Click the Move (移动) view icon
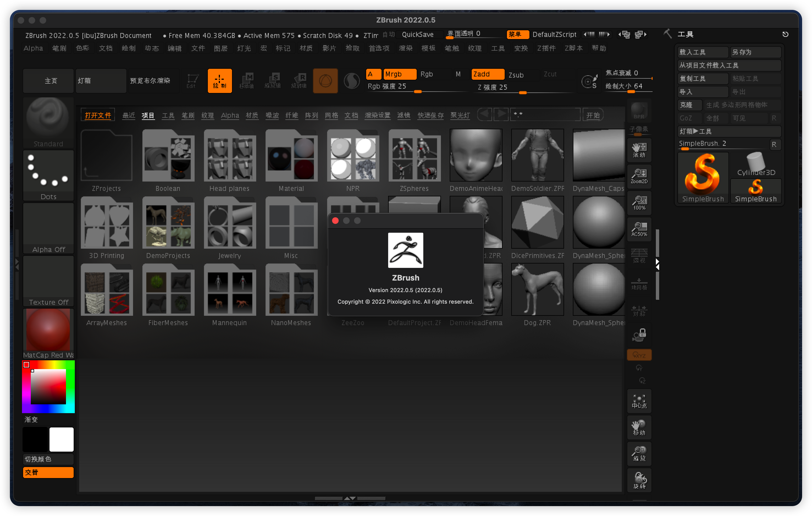The height and width of the screenshot is (516, 812). (639, 428)
